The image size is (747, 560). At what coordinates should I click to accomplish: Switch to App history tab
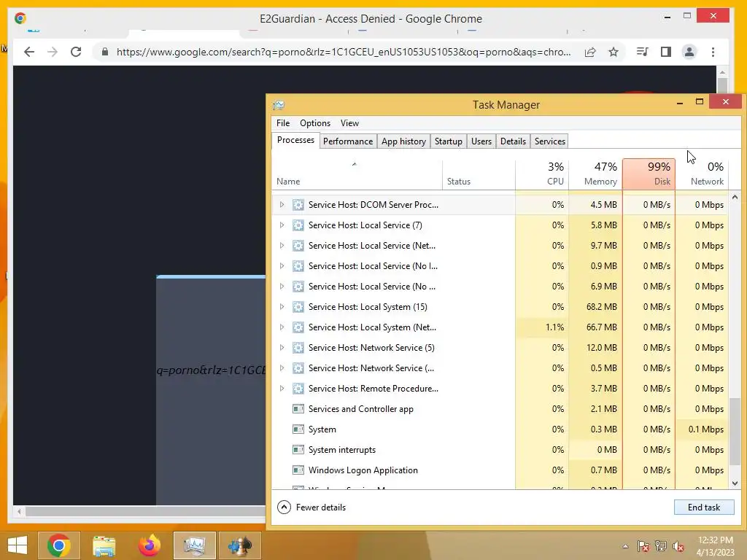coord(403,141)
